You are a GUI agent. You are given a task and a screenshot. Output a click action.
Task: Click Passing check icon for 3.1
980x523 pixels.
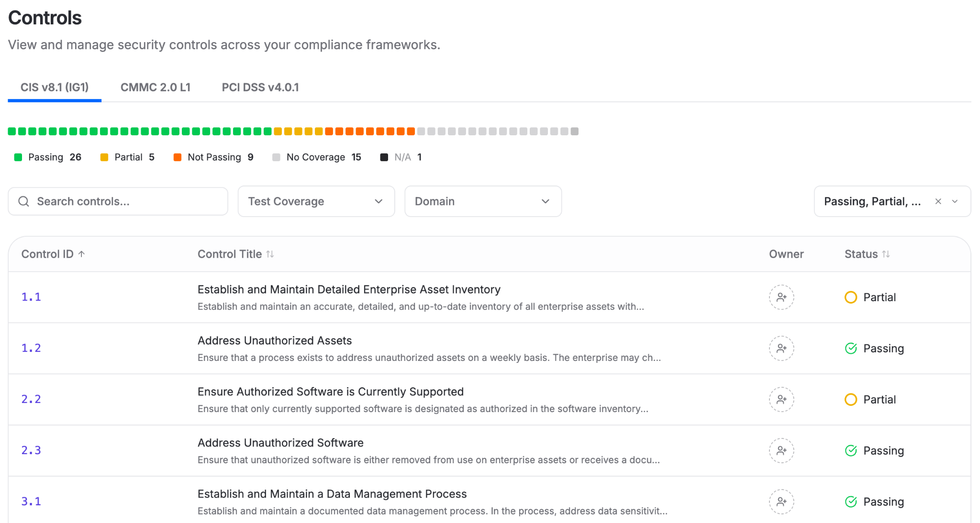pyautogui.click(x=851, y=502)
